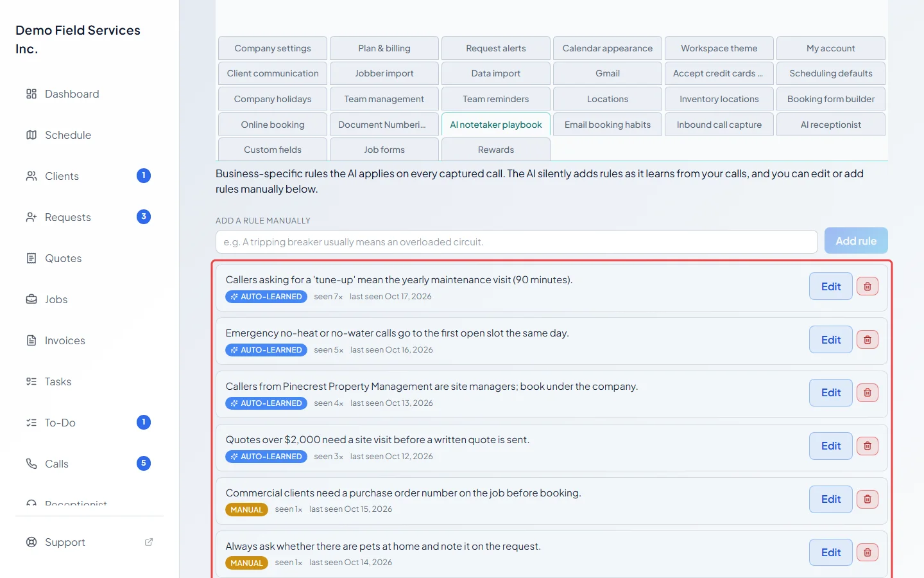Click the AUTO-LEARNED badge on the tune-up rule
Viewport: 924px width, 578px height.
[266, 297]
